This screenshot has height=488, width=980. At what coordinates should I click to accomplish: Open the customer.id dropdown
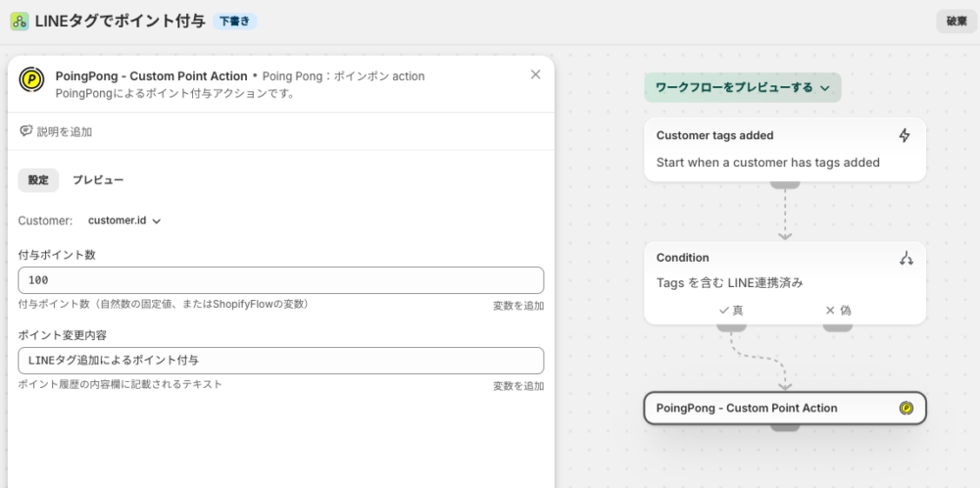[x=124, y=220]
